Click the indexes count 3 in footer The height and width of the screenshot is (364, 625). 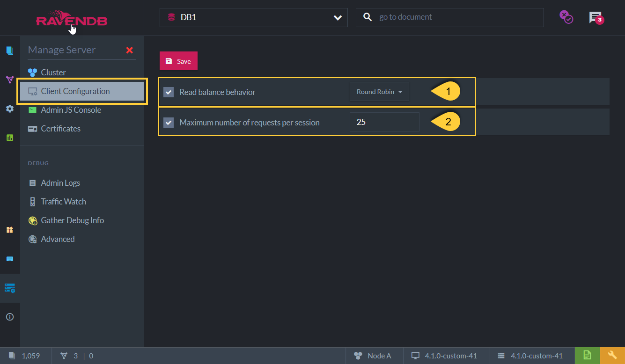coord(69,356)
